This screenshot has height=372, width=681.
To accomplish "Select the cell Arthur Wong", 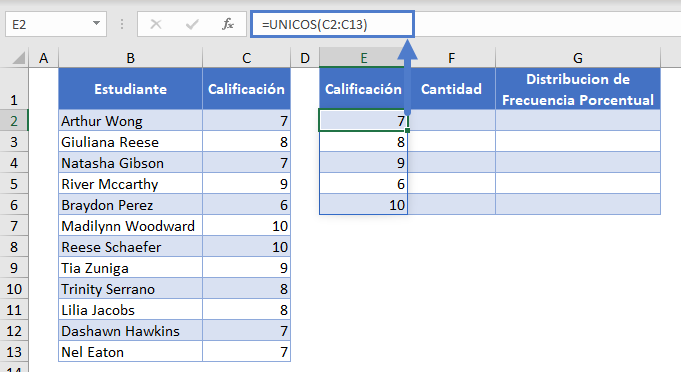I will pyautogui.click(x=130, y=121).
